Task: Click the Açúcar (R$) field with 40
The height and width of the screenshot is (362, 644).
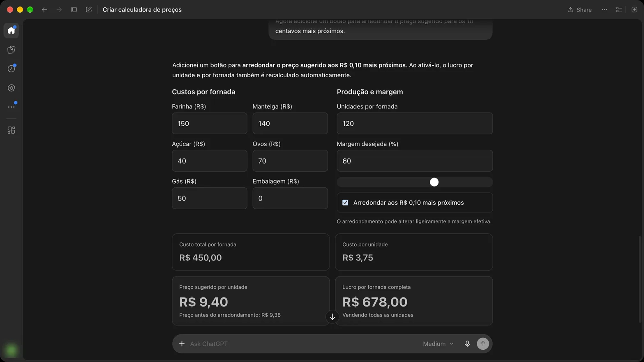Action: (x=210, y=161)
